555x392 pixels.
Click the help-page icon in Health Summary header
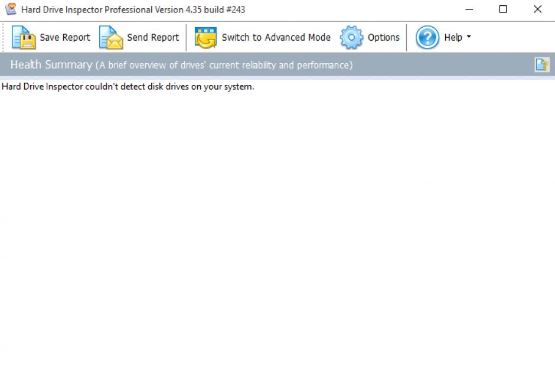[x=542, y=65]
